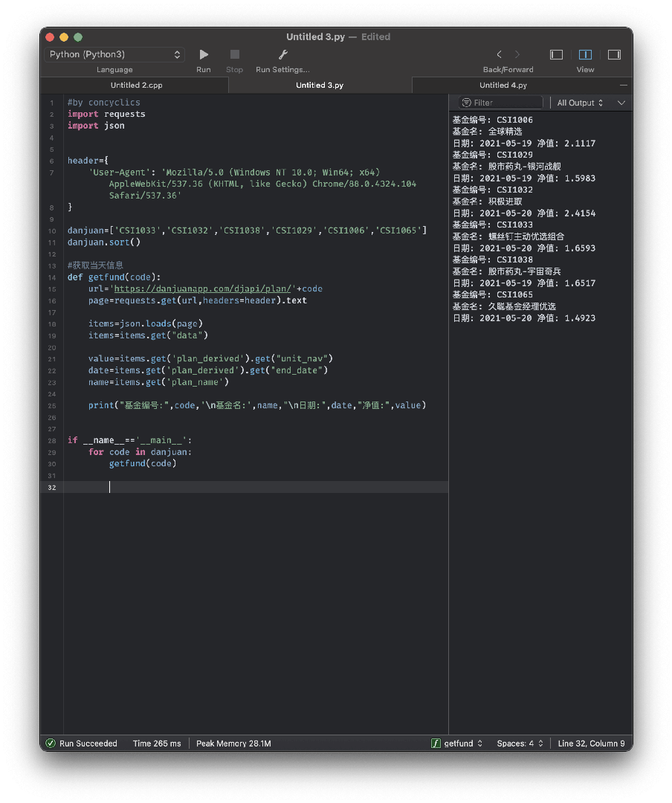Click the Line 32, Column 9 indicator
The height and width of the screenshot is (803, 672).
(591, 744)
